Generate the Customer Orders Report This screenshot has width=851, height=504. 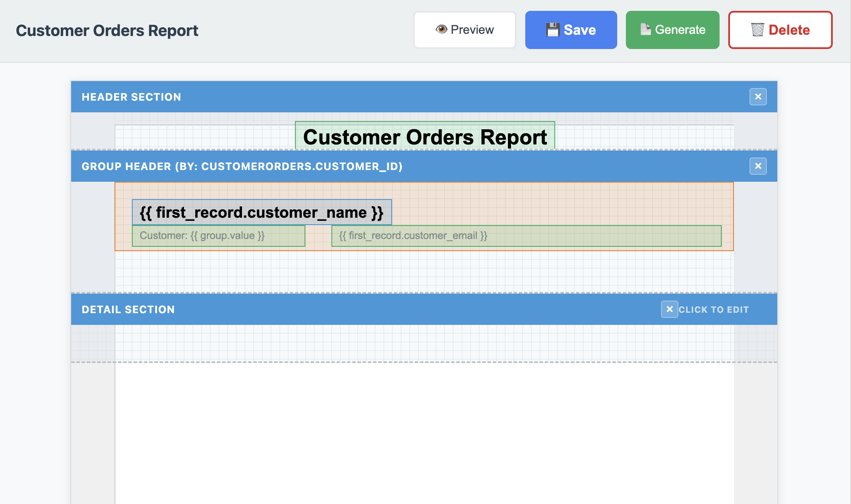tap(672, 29)
